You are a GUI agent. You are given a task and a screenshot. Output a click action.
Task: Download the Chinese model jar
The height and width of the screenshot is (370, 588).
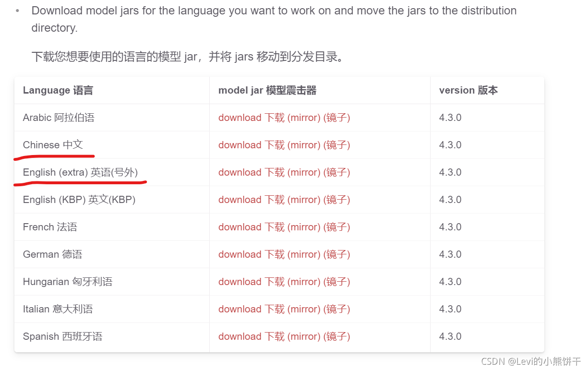tap(252, 145)
